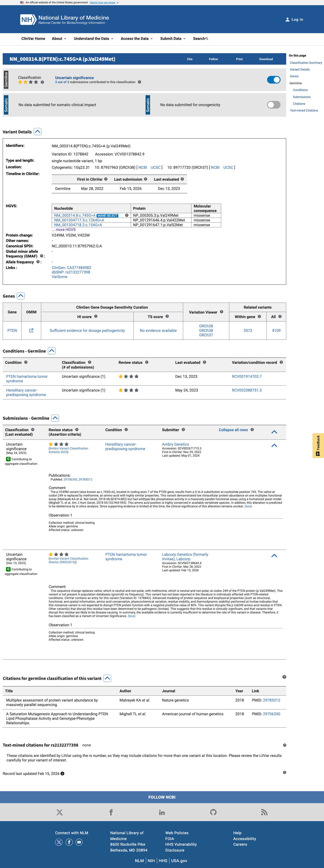The width and height of the screenshot is (324, 868).
Task: Open the 3573 related variants within gene link
Action: tap(248, 330)
